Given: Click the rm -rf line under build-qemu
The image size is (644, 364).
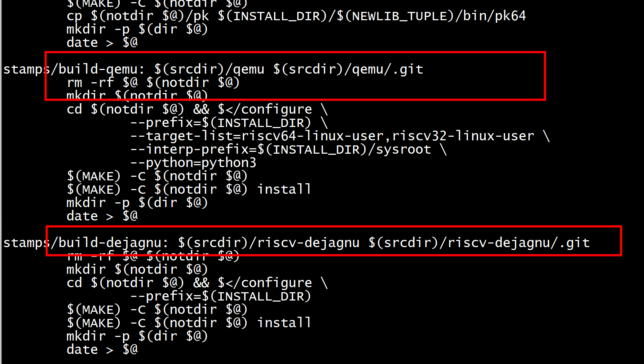Looking at the screenshot, I should [x=153, y=82].
